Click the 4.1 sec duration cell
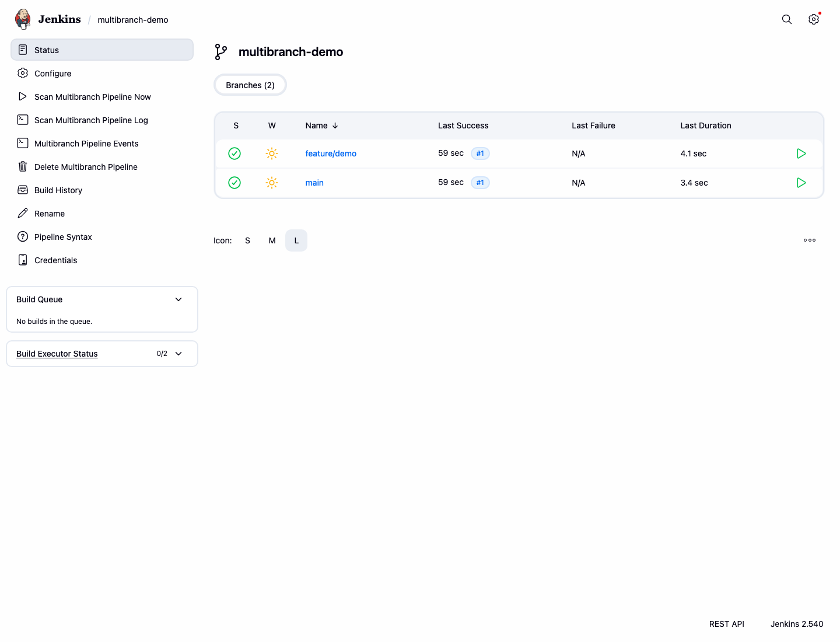 pos(694,153)
